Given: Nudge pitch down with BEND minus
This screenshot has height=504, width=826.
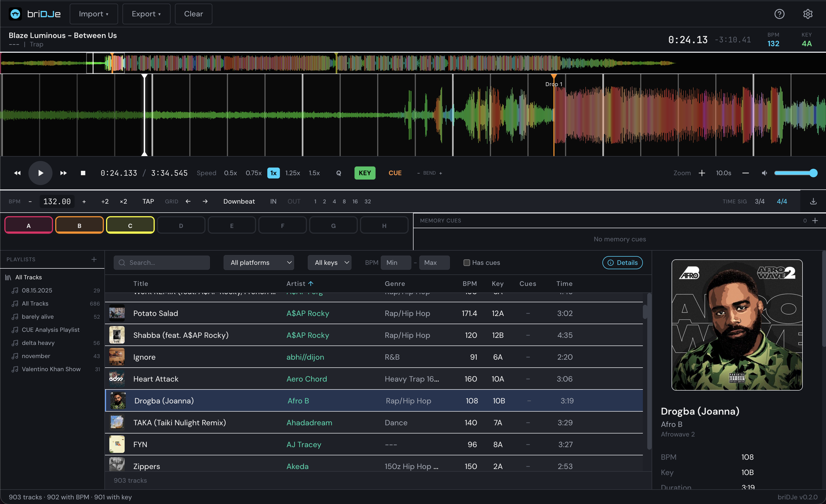Looking at the screenshot, I should click(418, 173).
